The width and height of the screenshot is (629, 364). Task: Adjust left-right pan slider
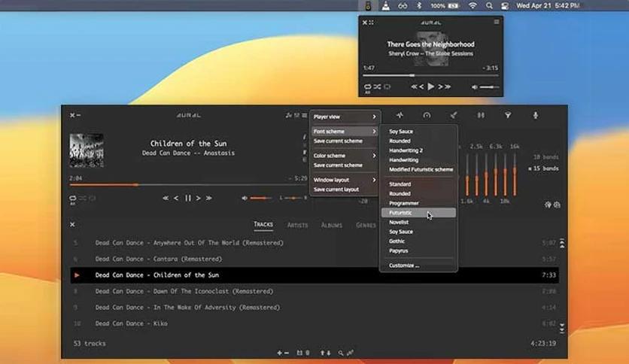pos(293,198)
